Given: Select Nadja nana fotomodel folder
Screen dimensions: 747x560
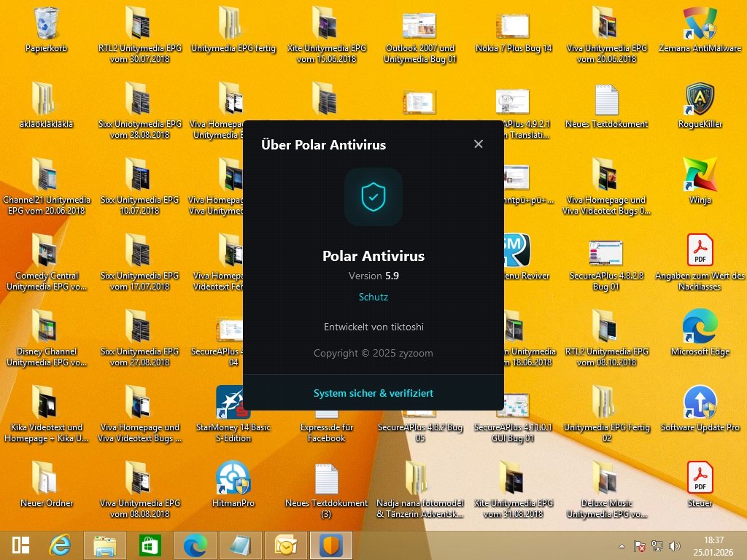Looking at the screenshot, I should coord(419,489).
